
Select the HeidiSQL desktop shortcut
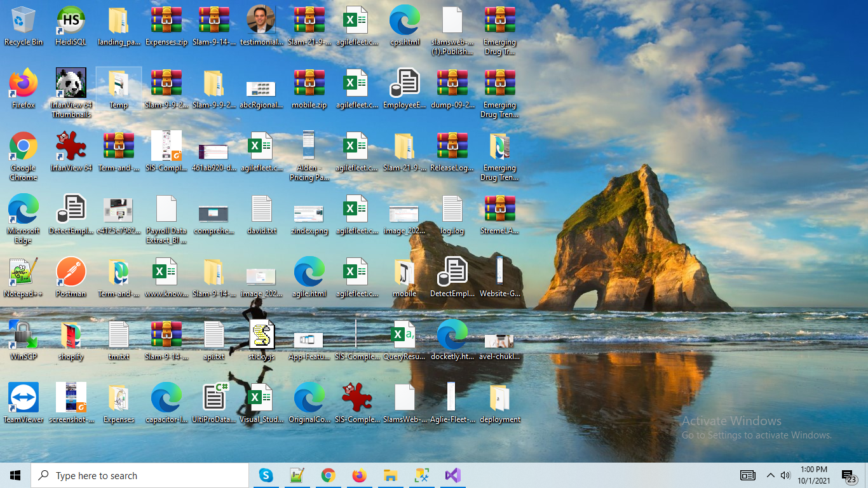(x=71, y=20)
